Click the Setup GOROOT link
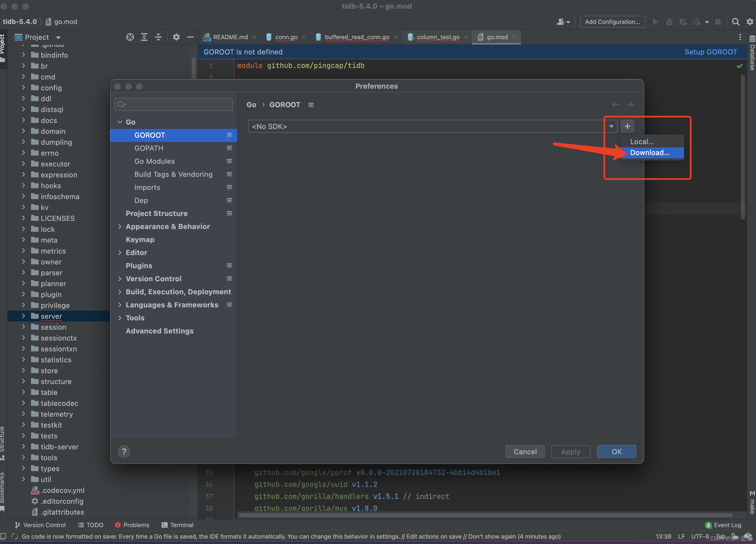Screen dimensions: 756x544 [x=710, y=52]
